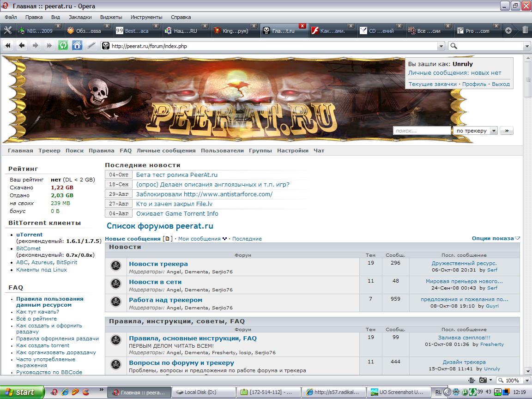Expand hidden system tray icons arrow

(447, 392)
